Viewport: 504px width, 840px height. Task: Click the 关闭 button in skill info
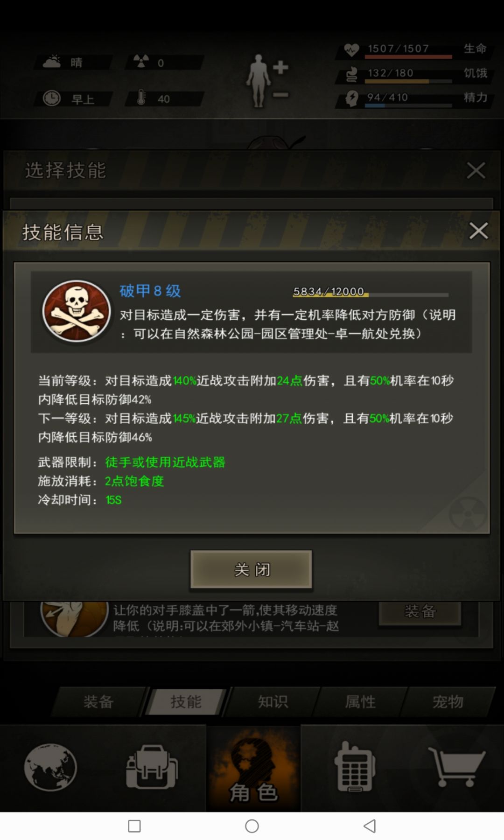[251, 569]
